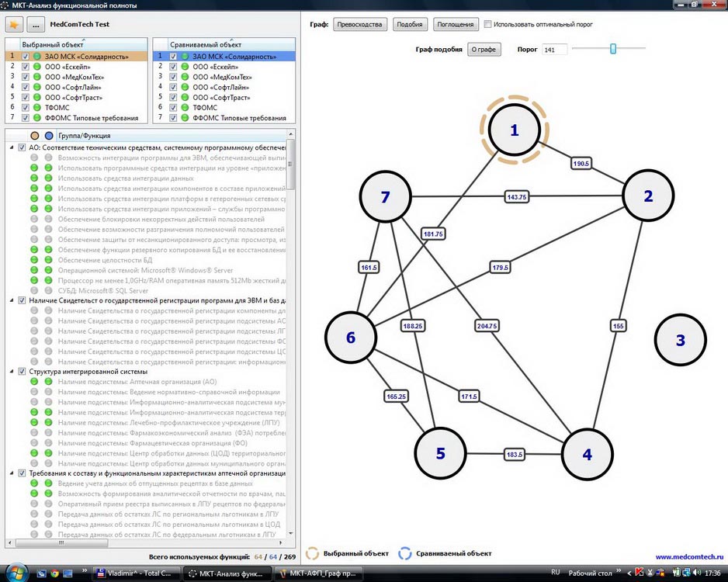The width and height of the screenshot is (728, 582).
Task: Uncheck ООО «СофтЛайн» in Выбранный объект list
Action: [26, 87]
